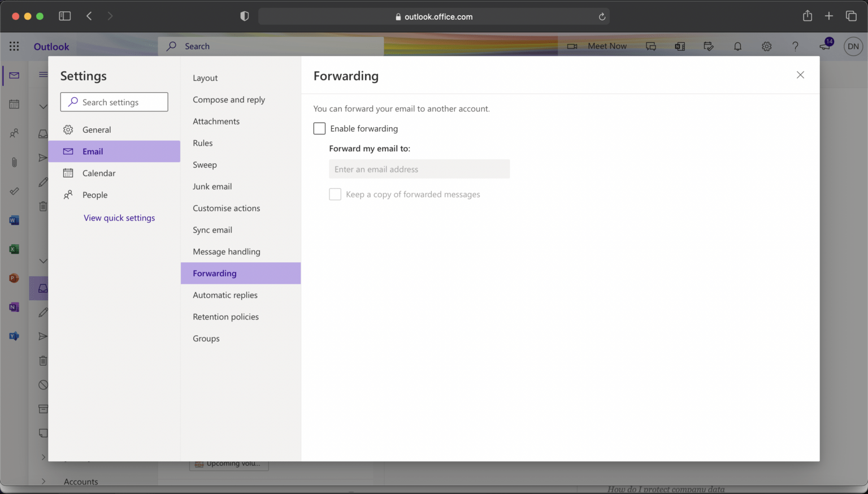Screen dimensions: 868x494
Task: Open PowerPoint via its sidebar icon
Action: (14, 278)
